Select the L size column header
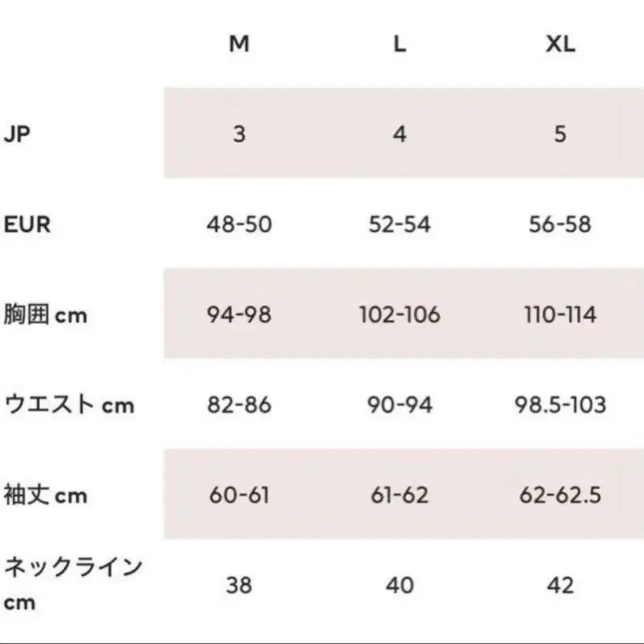Image resolution: width=644 pixels, height=644 pixels. click(x=400, y=44)
